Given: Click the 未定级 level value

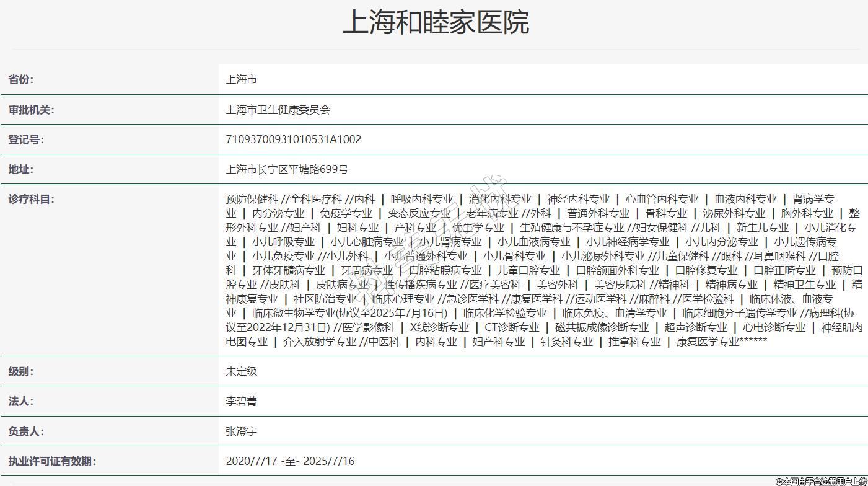Looking at the screenshot, I should (x=241, y=371).
